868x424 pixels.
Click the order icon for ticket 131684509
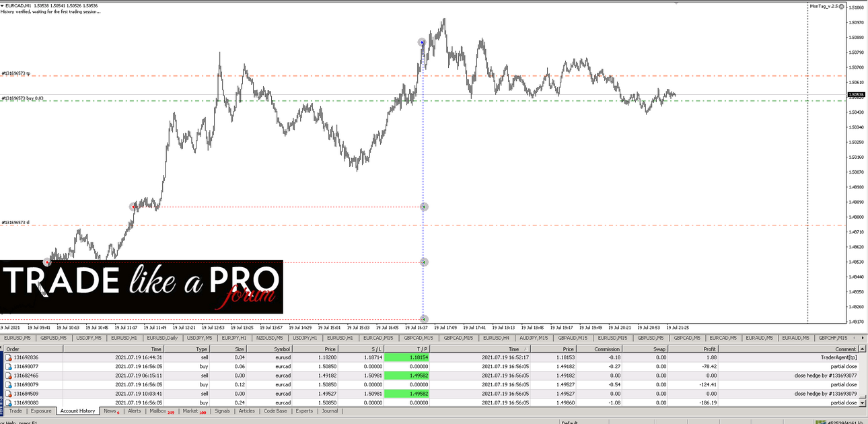(x=9, y=394)
